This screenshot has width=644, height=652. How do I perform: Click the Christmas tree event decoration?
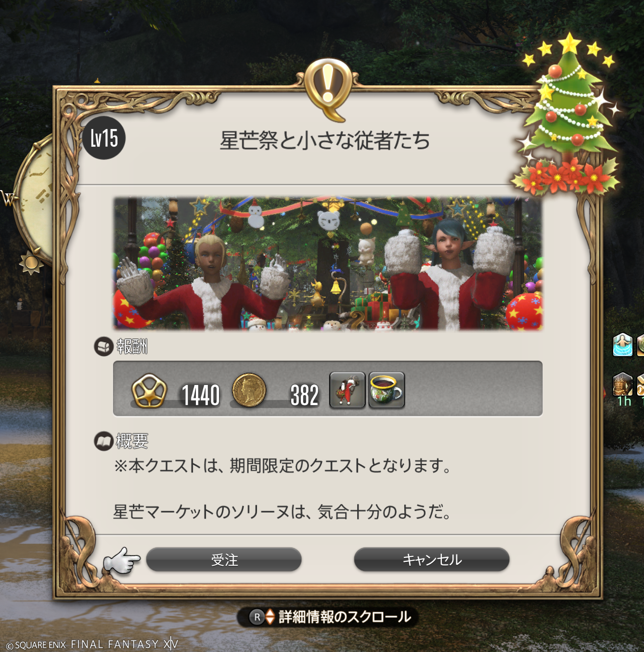click(567, 114)
